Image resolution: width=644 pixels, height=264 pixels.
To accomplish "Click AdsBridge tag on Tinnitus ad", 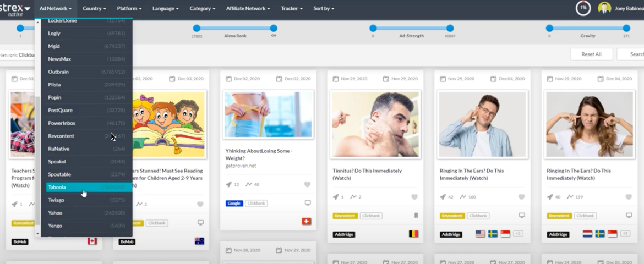I will coord(344,234).
